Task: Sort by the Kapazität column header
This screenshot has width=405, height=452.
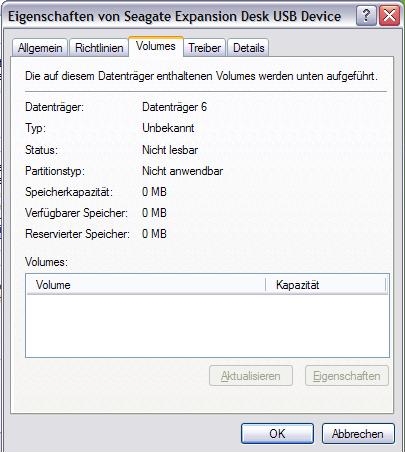Action: (x=326, y=285)
